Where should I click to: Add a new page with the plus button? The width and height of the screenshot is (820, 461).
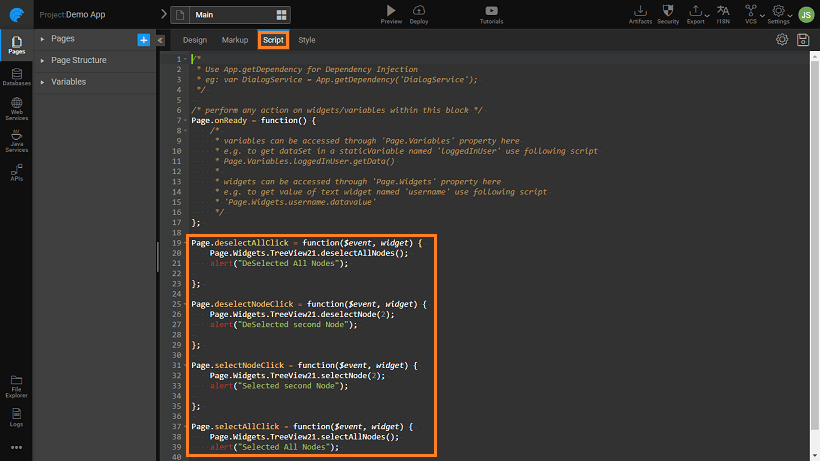[x=143, y=39]
